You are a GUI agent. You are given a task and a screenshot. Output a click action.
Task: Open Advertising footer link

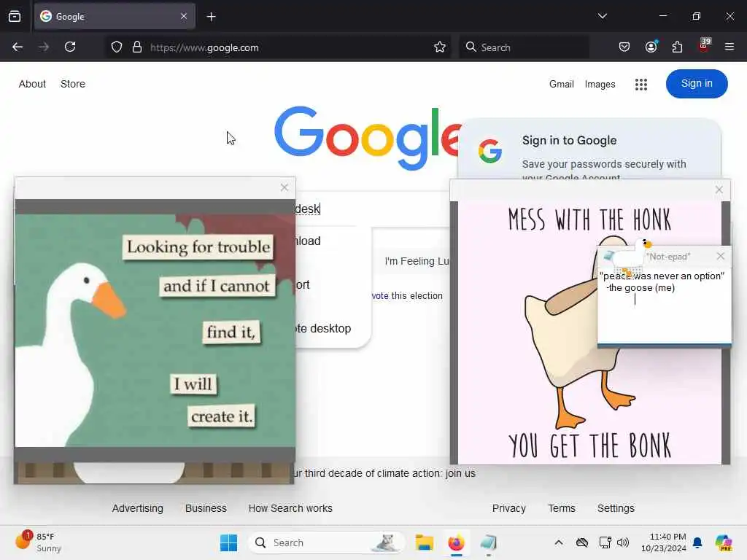[138, 508]
